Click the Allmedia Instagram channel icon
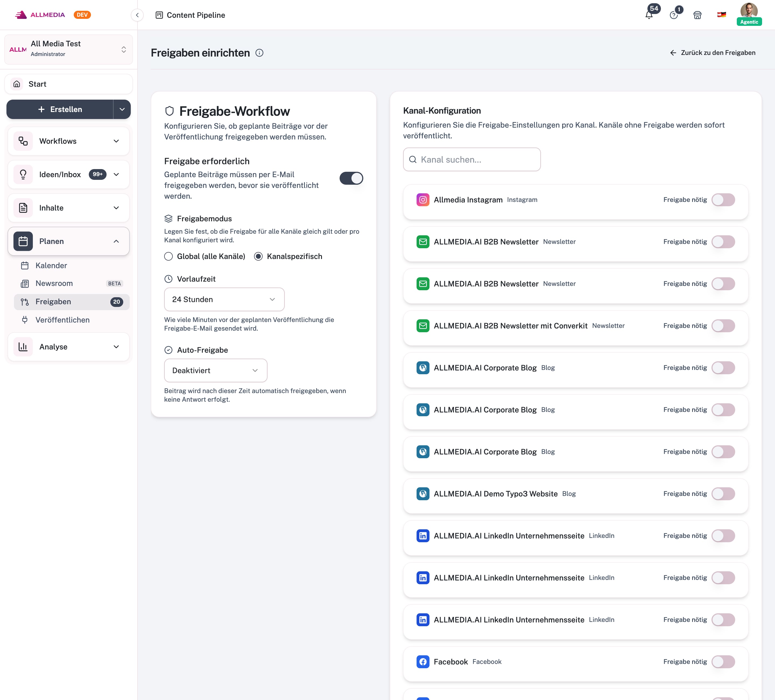Viewport: 775px width, 700px height. 423,199
